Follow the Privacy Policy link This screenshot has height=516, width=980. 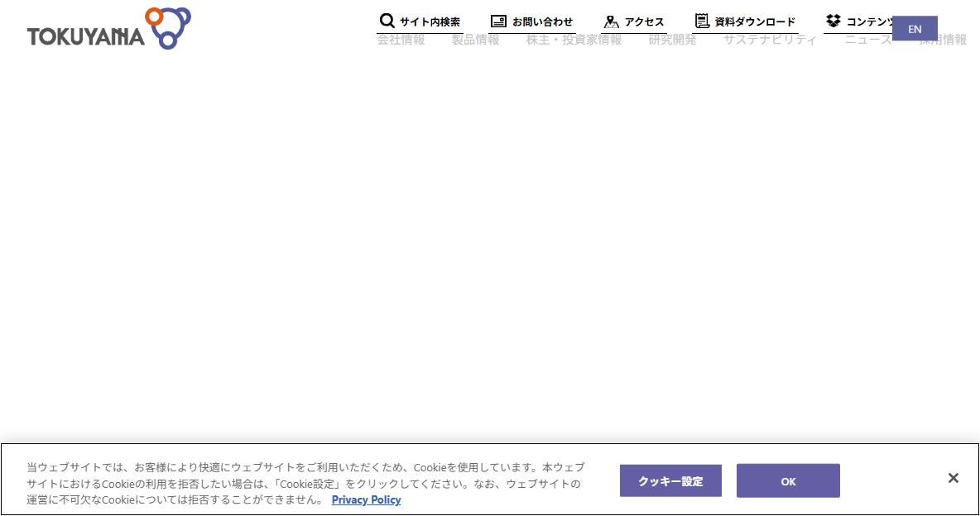[366, 499]
